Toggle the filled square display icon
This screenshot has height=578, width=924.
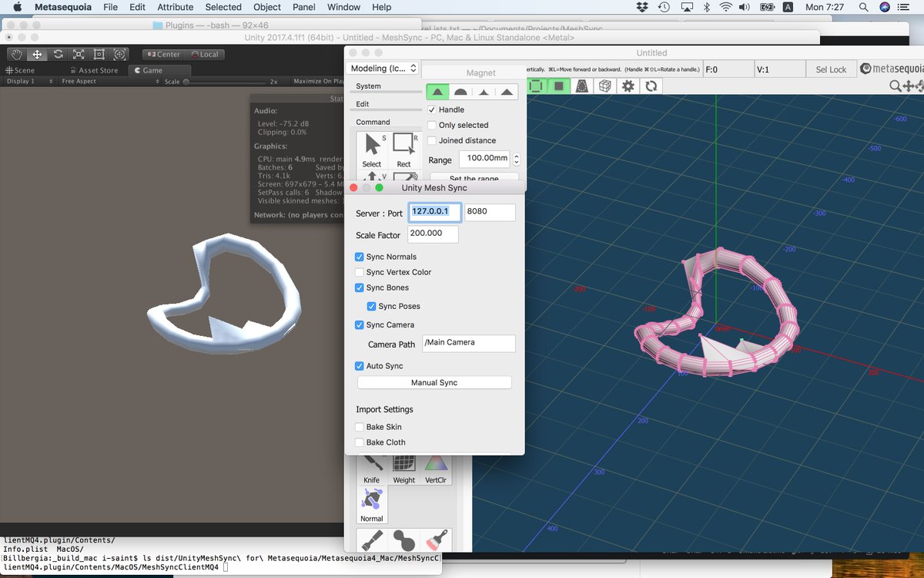pyautogui.click(x=559, y=86)
